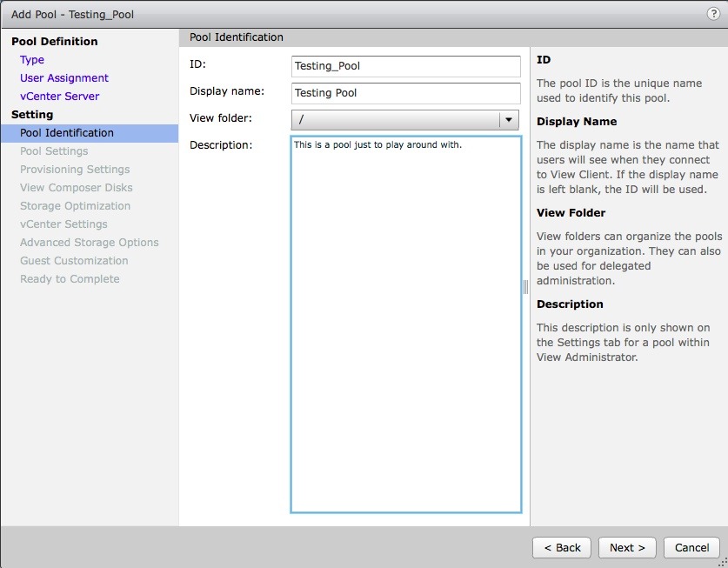
Task: Open the View folder dropdown arrow
Action: click(509, 119)
